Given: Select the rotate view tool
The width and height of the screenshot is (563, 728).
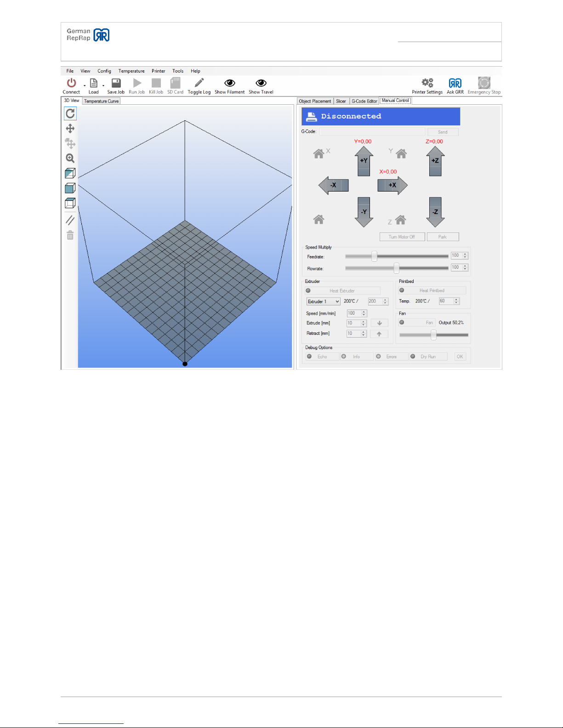Looking at the screenshot, I should coord(70,113).
